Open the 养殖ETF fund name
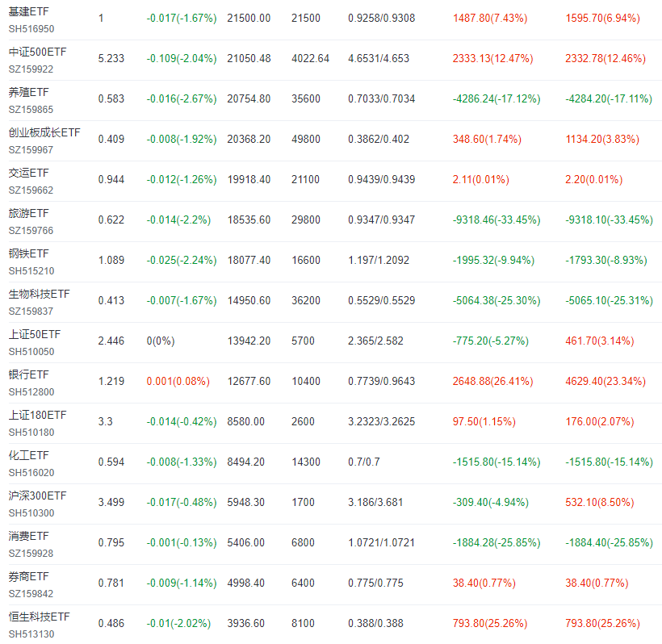 pyautogui.click(x=29, y=93)
